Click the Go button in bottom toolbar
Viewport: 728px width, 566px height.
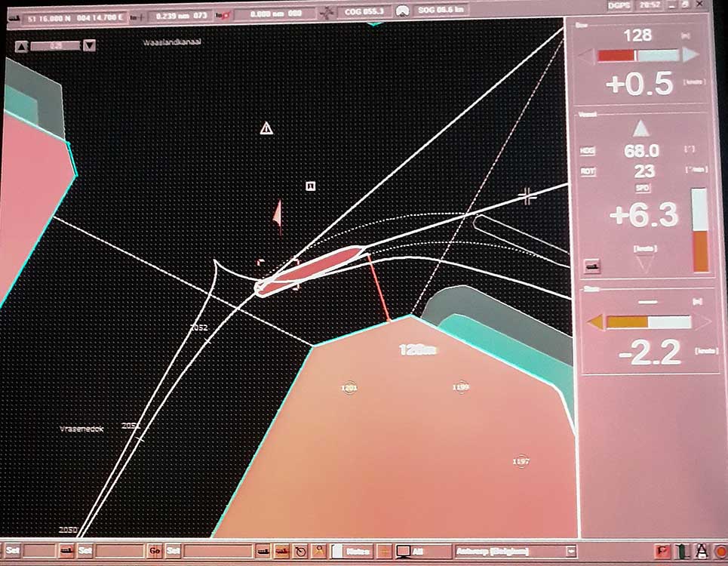click(155, 552)
